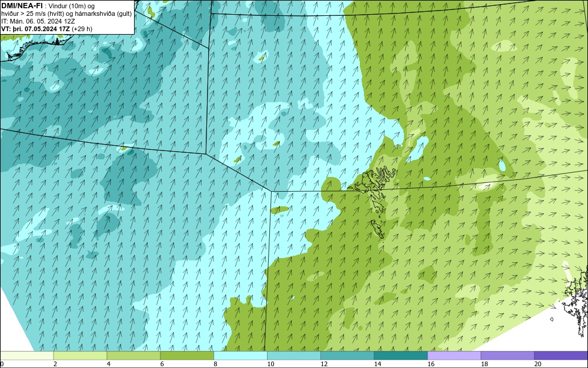Click the "hviður > 25 m/s (hvítt)" header line
This screenshot has width=588, height=368.
[x=66, y=14]
